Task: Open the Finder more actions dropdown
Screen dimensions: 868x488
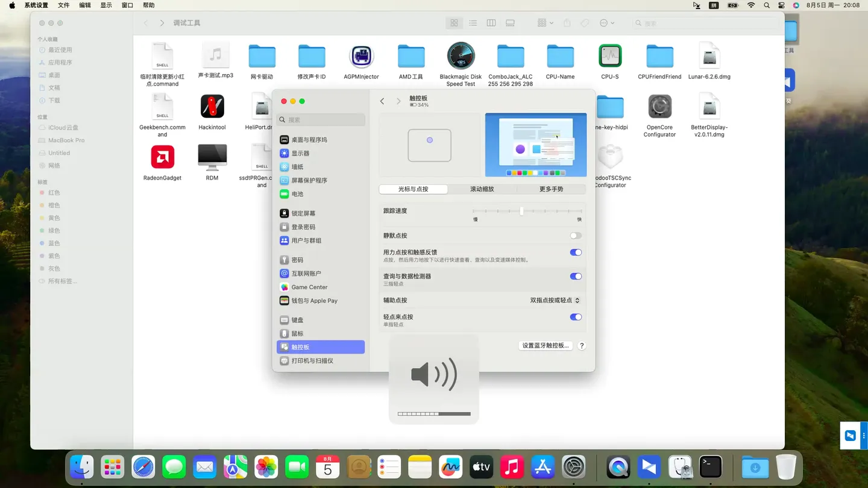Action: tap(606, 23)
